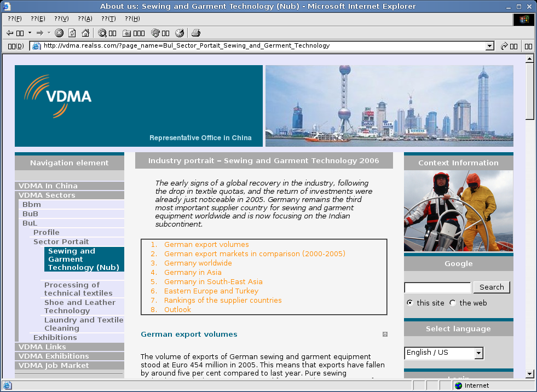The width and height of the screenshot is (537, 392).
Task: Click the back-to-top arrow beside German export volumes
Action: (385, 334)
